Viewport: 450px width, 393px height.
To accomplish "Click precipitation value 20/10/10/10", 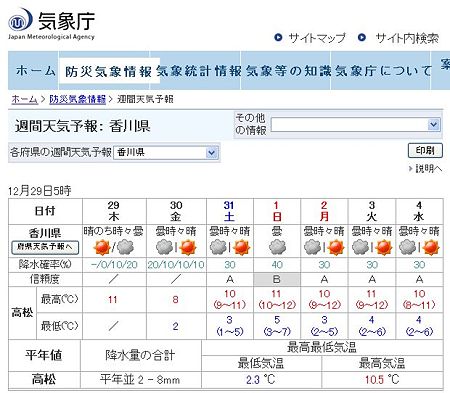I will point(176,265).
